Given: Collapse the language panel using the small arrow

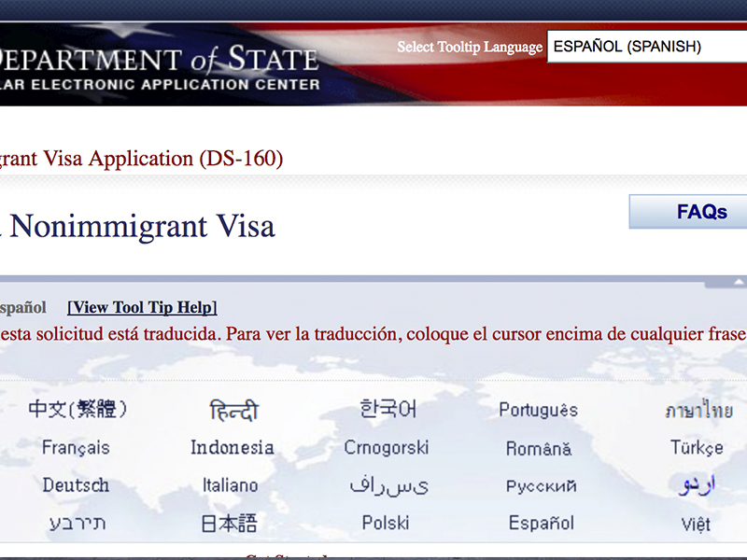Looking at the screenshot, I should pos(740,281).
